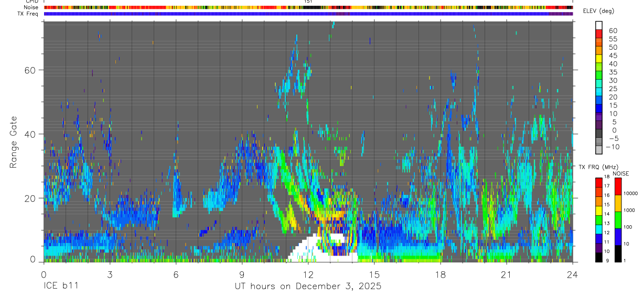Click the '10000' label on the NOISE scale

[x=630, y=193]
